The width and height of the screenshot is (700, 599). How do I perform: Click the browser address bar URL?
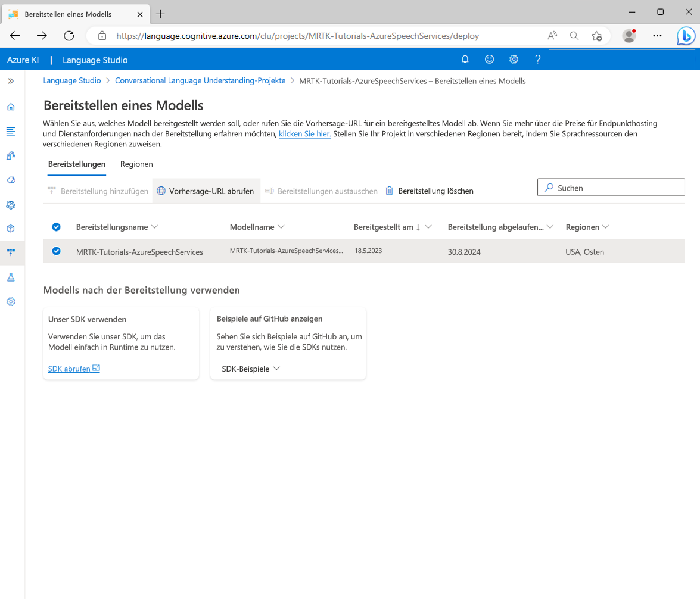(x=298, y=36)
